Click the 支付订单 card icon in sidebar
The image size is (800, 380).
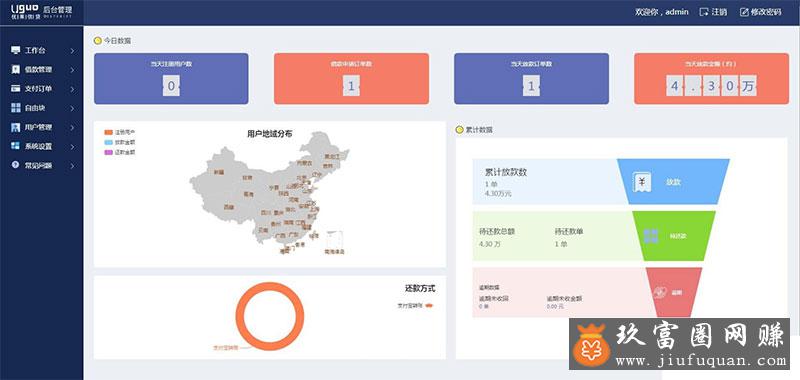(x=15, y=88)
